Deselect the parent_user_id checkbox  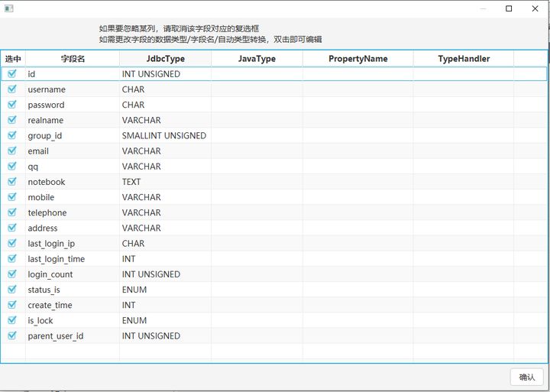tap(12, 335)
